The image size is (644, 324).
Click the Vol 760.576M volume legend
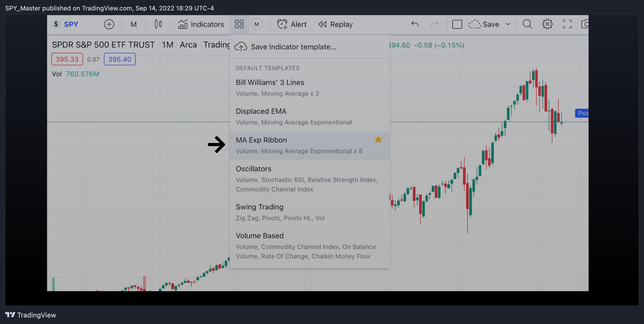(x=75, y=74)
